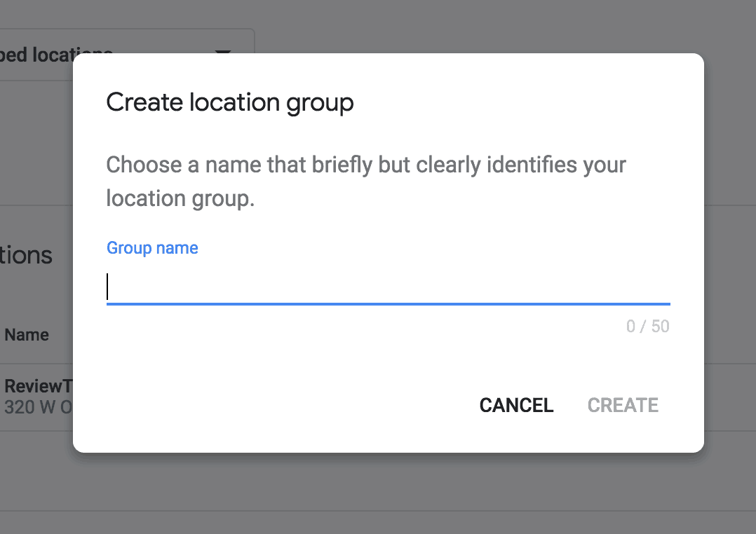Click the Name column header in the table

tap(27, 335)
